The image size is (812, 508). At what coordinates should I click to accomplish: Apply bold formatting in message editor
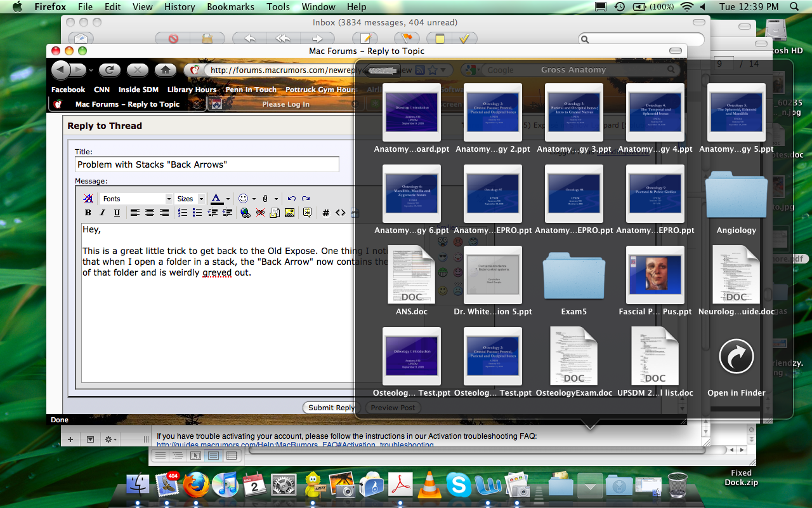[x=88, y=213]
